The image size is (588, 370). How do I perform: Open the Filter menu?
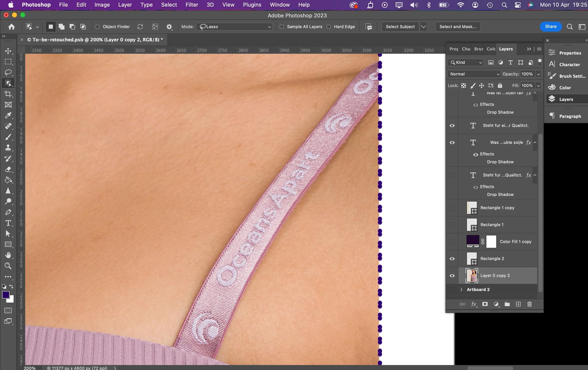(x=192, y=5)
